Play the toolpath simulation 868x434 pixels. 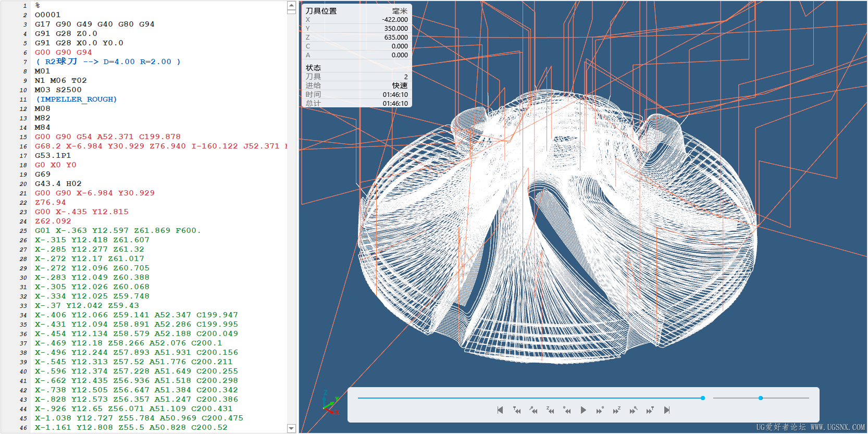tap(584, 410)
